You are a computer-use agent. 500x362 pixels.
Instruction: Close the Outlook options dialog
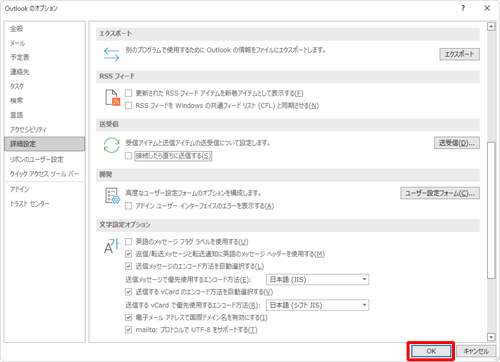487,8
